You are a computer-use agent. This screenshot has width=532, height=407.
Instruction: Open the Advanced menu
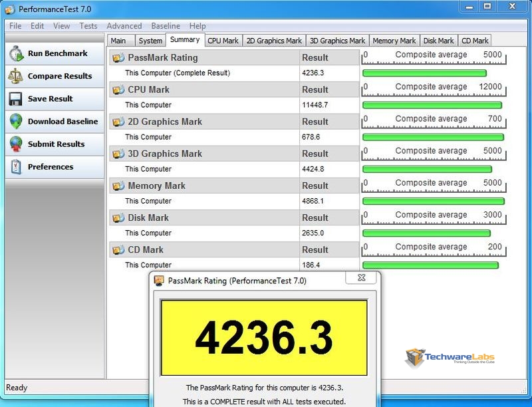coord(124,26)
